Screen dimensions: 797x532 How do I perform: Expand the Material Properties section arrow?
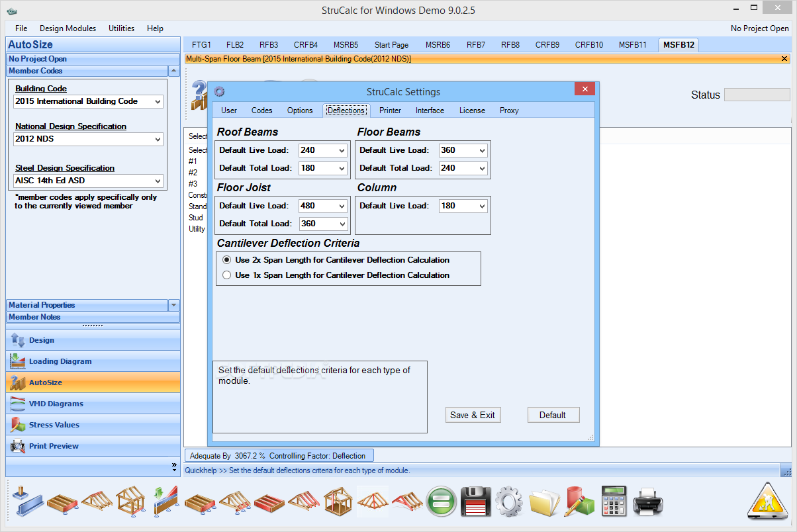click(x=173, y=305)
